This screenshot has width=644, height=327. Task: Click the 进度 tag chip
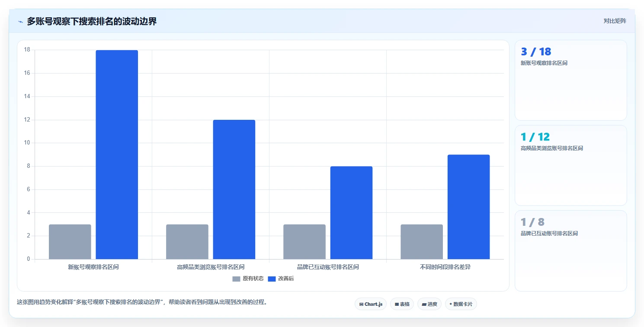tap(429, 304)
